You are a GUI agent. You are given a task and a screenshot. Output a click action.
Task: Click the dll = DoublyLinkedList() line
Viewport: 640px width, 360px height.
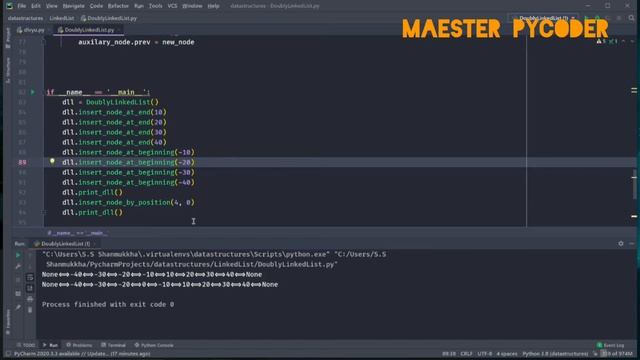[x=110, y=102]
